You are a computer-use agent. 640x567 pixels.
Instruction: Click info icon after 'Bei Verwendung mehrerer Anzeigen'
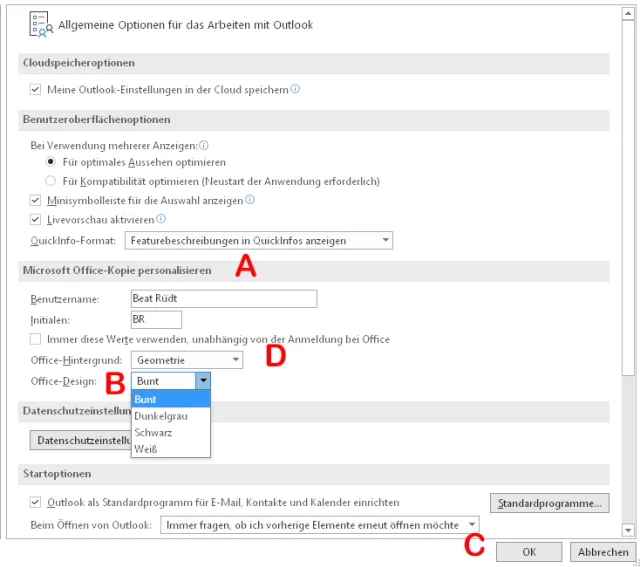204,145
